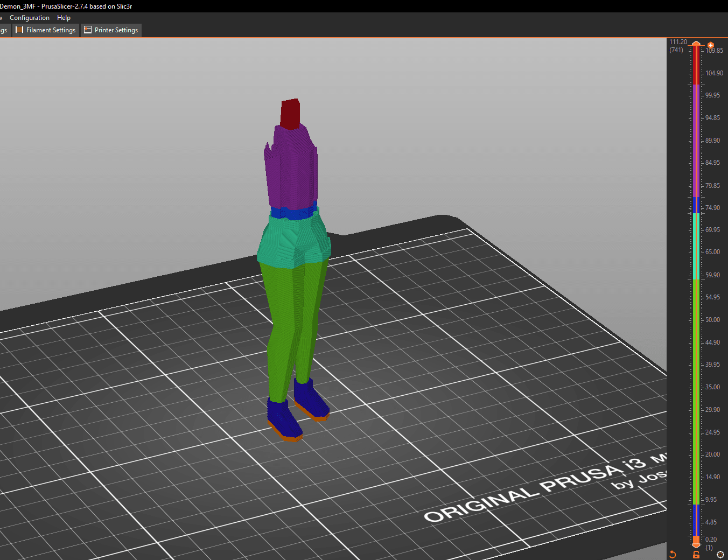
Task: Click the Filament Settings spool icon
Action: coord(19,30)
